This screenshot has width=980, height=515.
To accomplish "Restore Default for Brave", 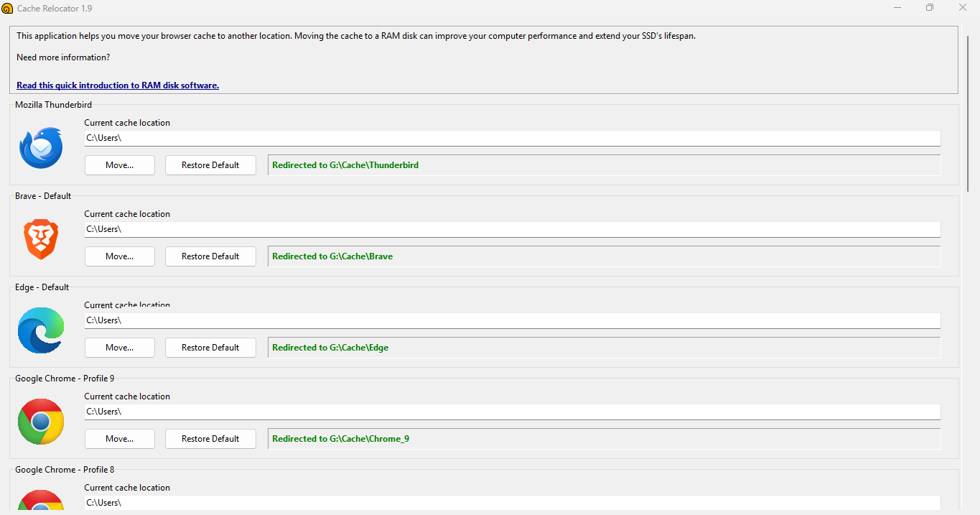I will coord(210,256).
